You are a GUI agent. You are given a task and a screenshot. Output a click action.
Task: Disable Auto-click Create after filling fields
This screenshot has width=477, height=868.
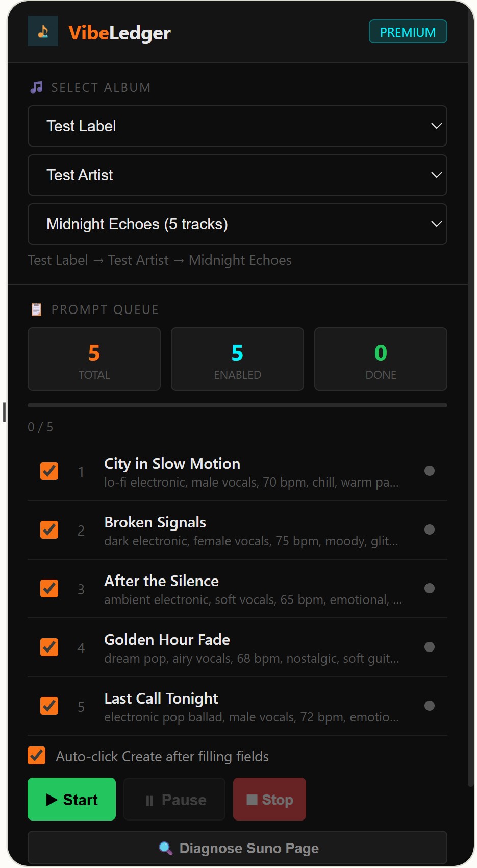pos(36,756)
